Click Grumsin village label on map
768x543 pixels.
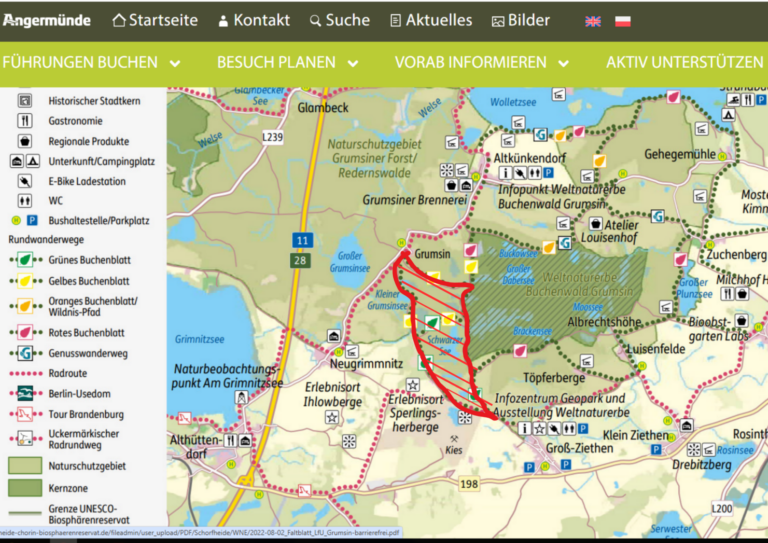click(432, 254)
